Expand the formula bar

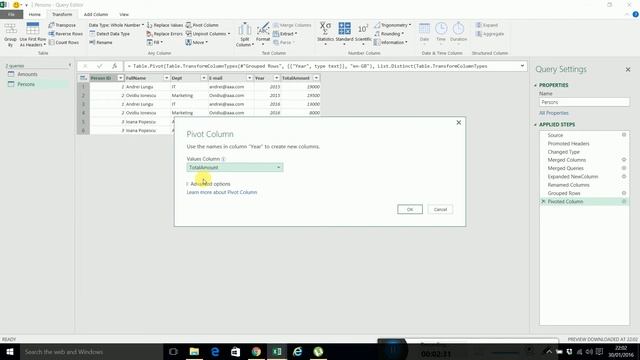click(522, 66)
